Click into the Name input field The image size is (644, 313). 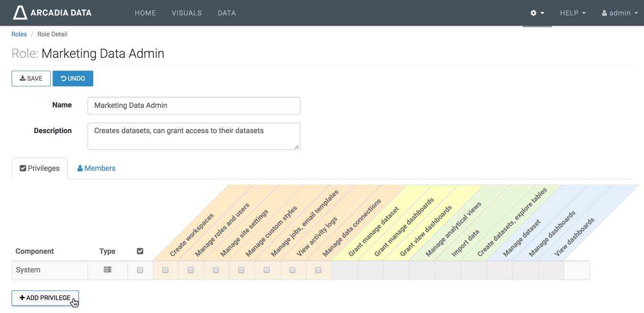(193, 105)
